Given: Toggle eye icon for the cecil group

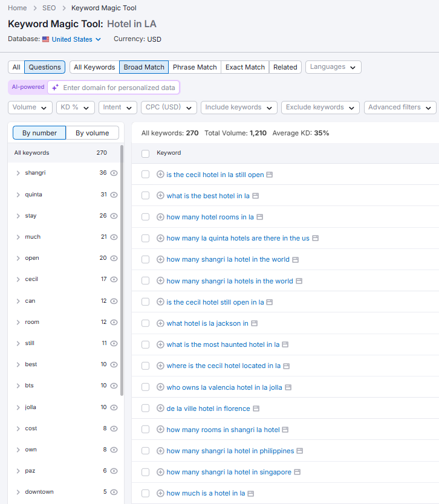Looking at the screenshot, I should [x=114, y=279].
